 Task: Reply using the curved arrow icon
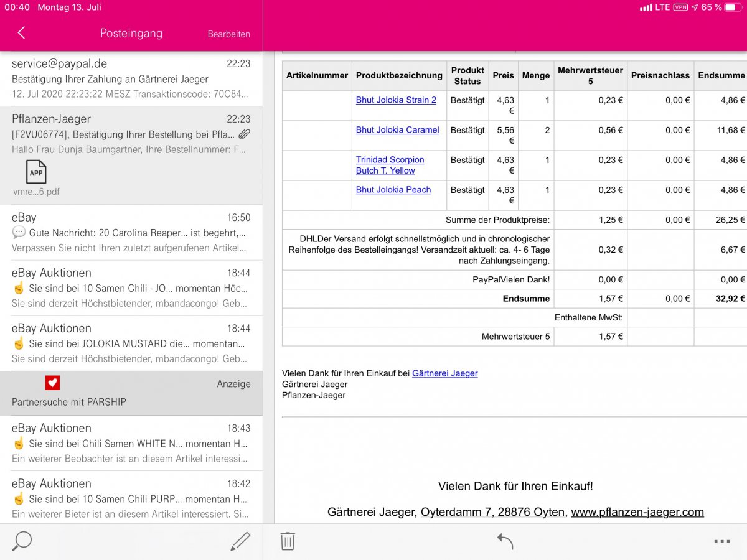point(505,541)
